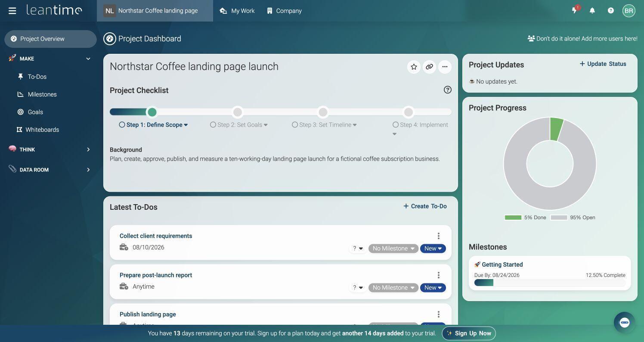Change status New for Prepare post-launch report
The height and width of the screenshot is (342, 644).
coord(433,288)
